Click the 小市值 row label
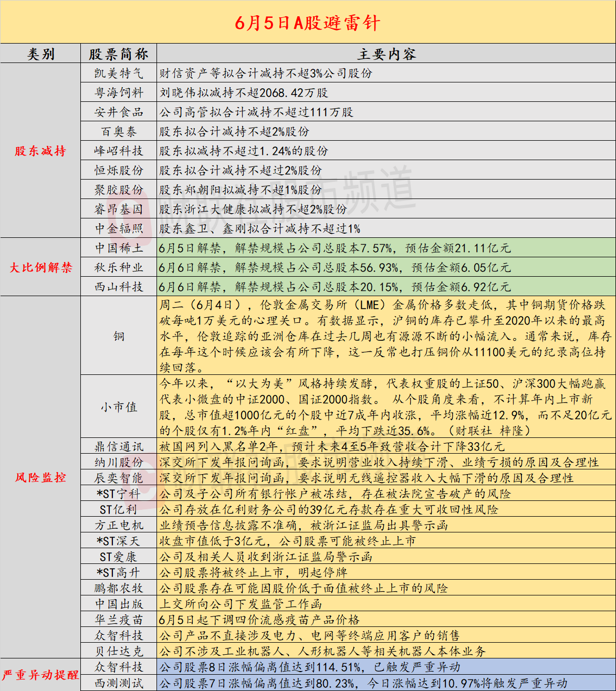 click(119, 407)
